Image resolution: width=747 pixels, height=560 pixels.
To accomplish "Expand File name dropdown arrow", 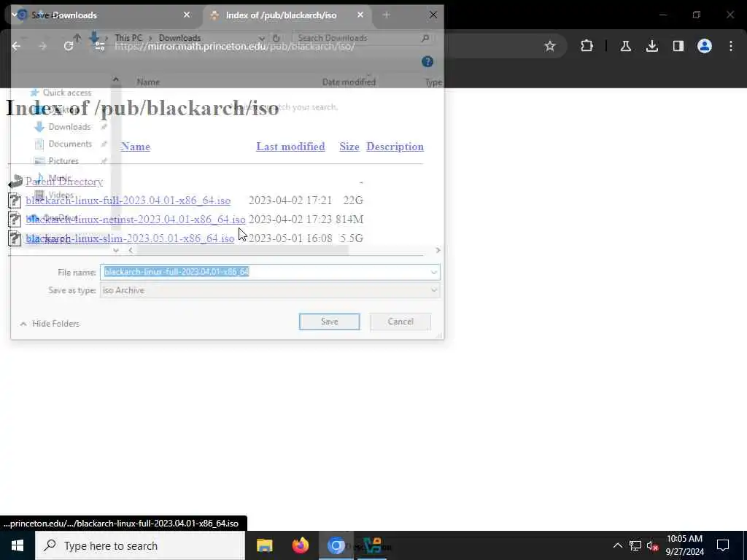I will (x=433, y=273).
